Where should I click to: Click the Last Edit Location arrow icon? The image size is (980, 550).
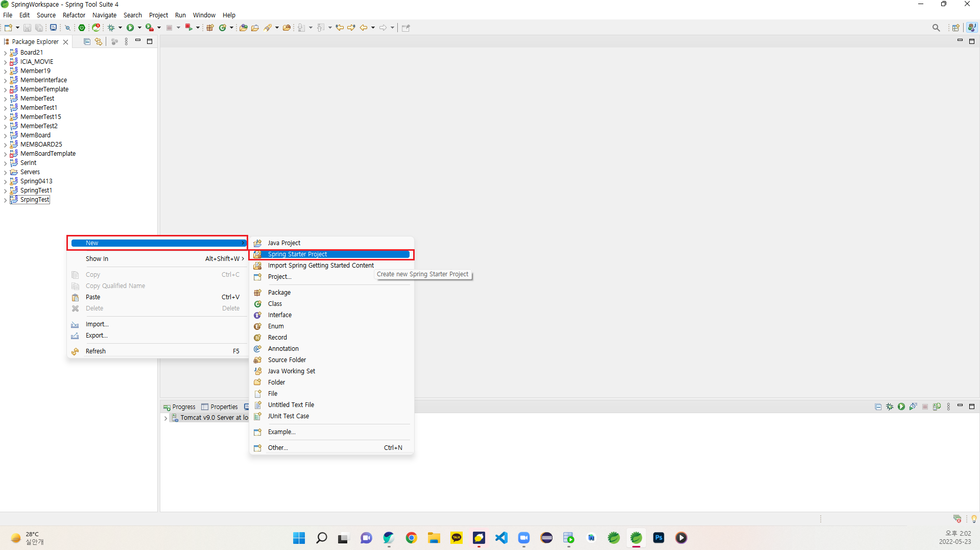coord(340,28)
